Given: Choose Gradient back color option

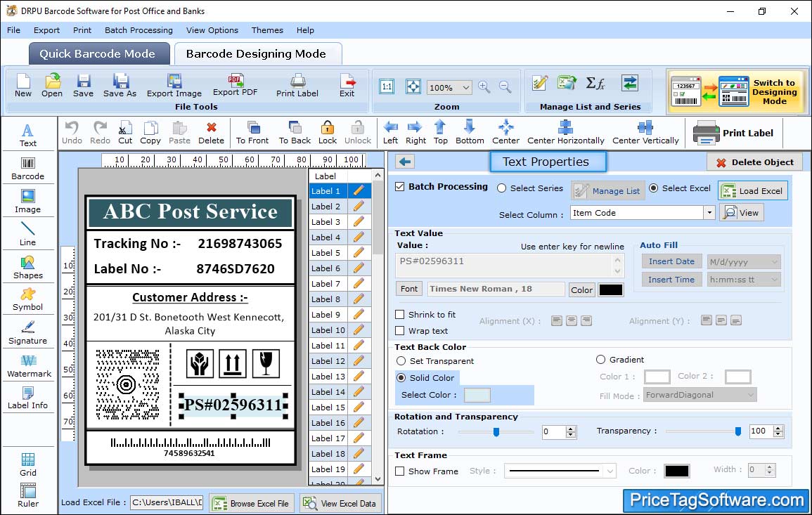Looking at the screenshot, I should click(x=600, y=360).
